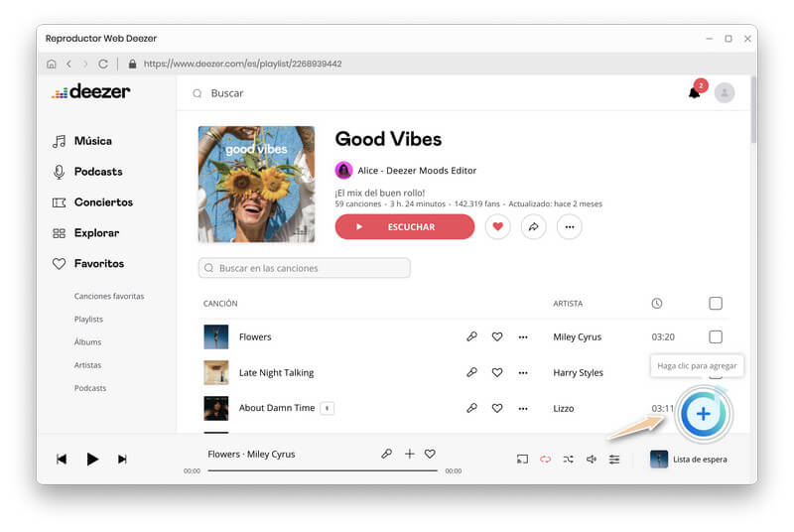Sort by duration clock icon
Viewport: 794px width, 532px height.
657,304
